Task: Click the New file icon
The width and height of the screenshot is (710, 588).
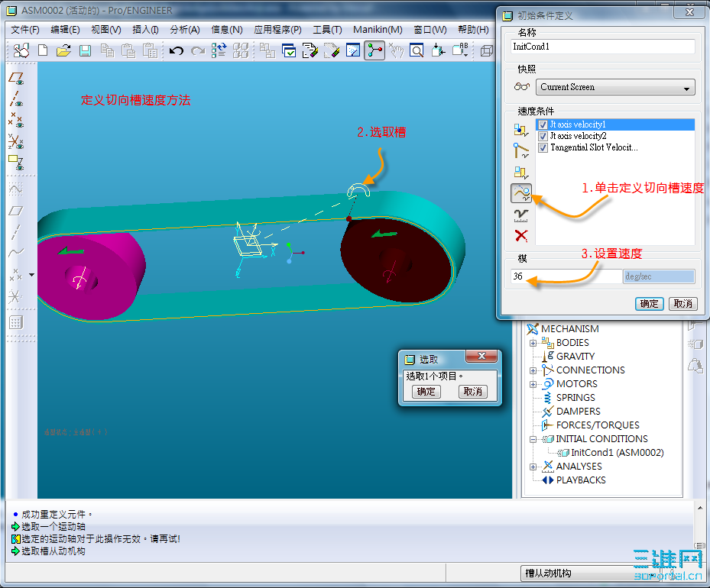Action: click(x=43, y=50)
